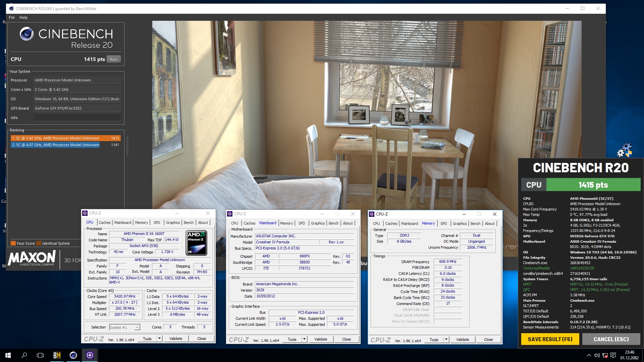Click Cinebench logo sphere icon
The image size is (644, 362).
coord(26,34)
